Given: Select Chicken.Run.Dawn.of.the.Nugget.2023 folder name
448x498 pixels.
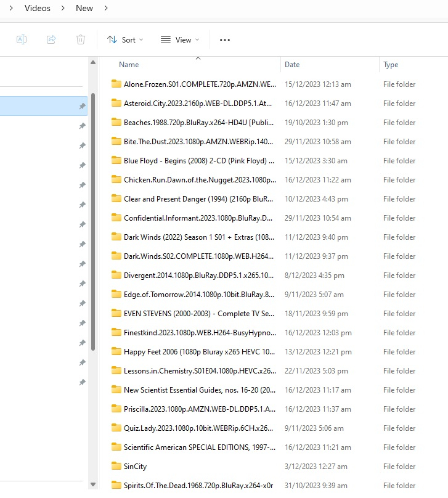Looking at the screenshot, I should (200, 180).
